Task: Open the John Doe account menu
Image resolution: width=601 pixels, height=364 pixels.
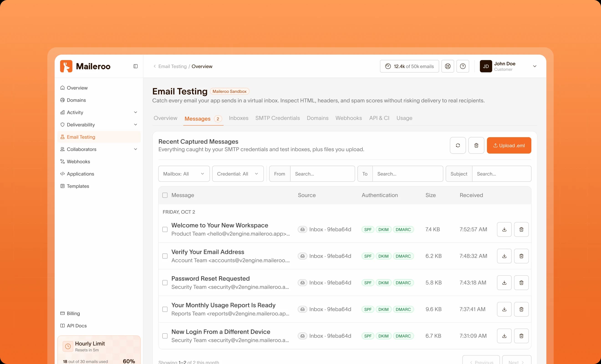Action: point(508,66)
